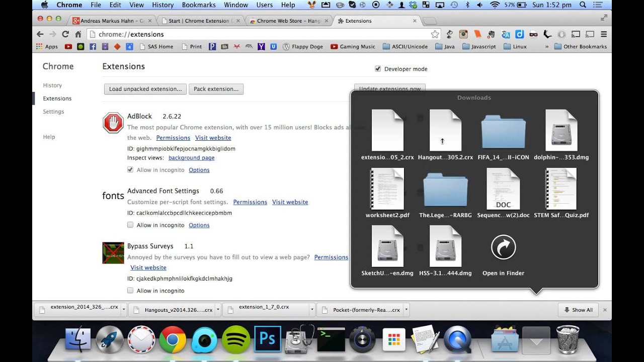Open STEM Saf...Quiz.pdf in Downloads stack
The width and height of the screenshot is (644, 362).
coord(561,193)
